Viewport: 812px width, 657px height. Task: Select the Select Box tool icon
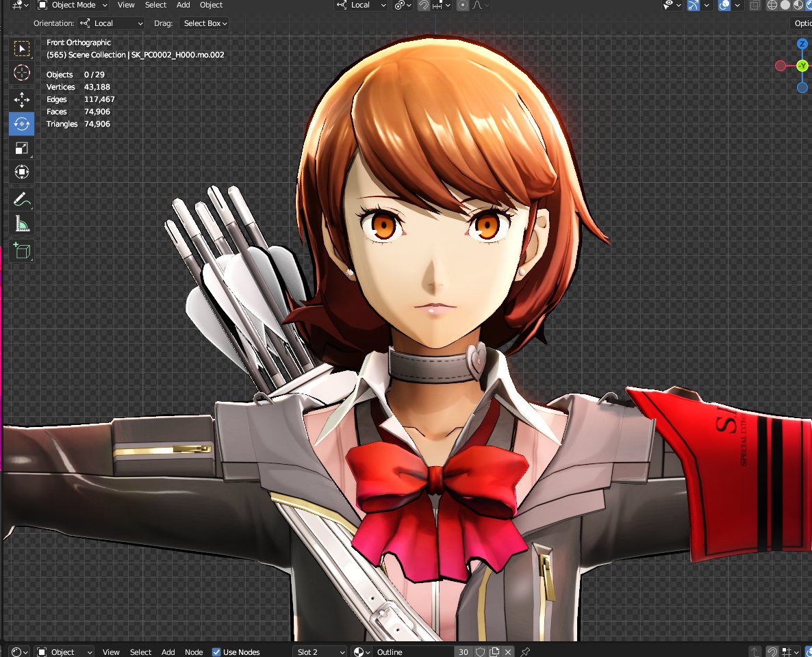[21, 49]
